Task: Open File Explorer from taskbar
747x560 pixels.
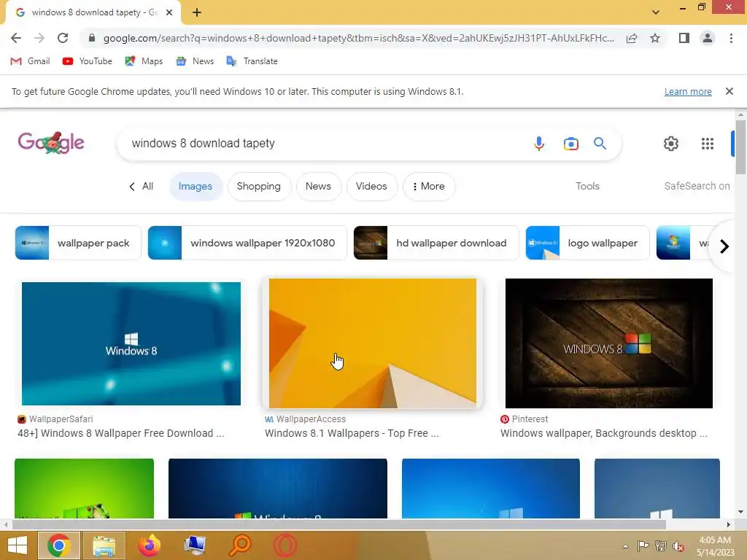Action: tap(104, 545)
